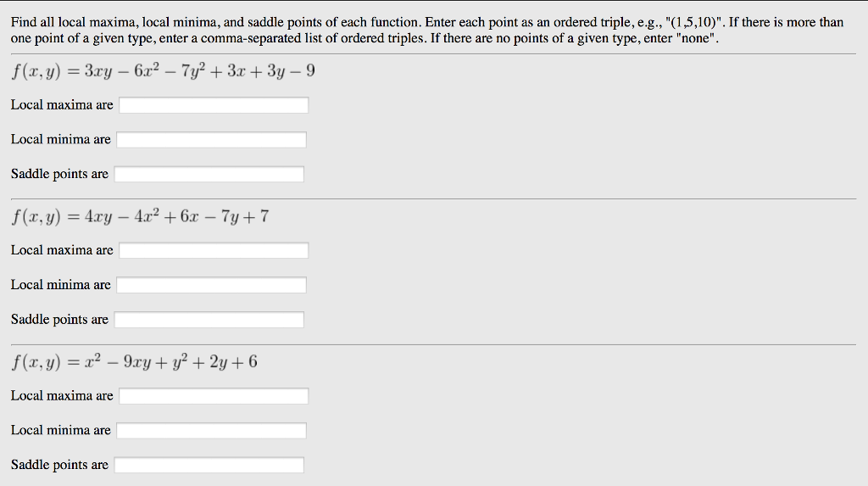
Task: Click "Saddle points are" label under second function
Action: [59, 320]
